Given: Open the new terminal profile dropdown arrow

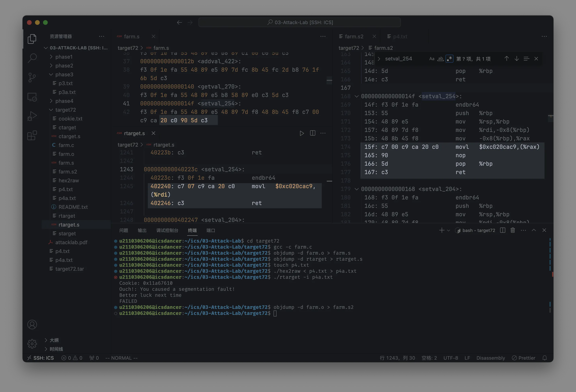Looking at the screenshot, I should pos(448,231).
